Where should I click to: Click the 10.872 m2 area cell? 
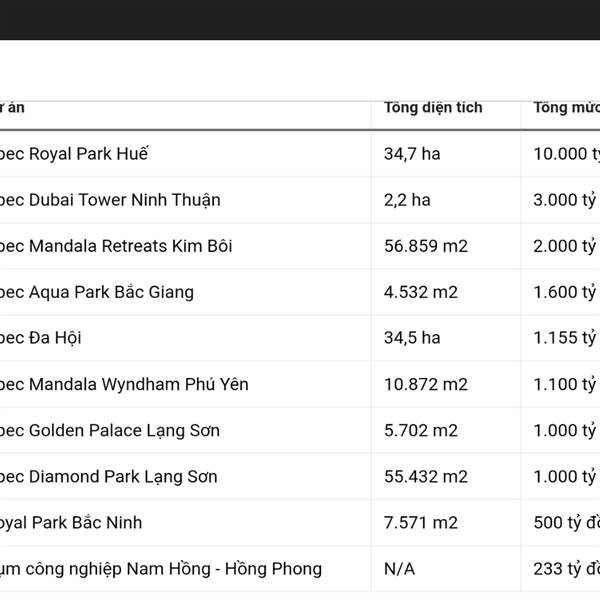pyautogui.click(x=426, y=384)
